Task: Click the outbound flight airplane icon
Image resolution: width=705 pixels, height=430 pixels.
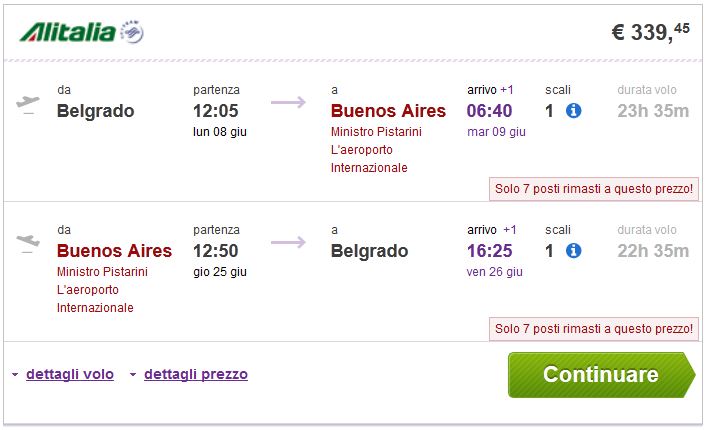Action: 28,103
